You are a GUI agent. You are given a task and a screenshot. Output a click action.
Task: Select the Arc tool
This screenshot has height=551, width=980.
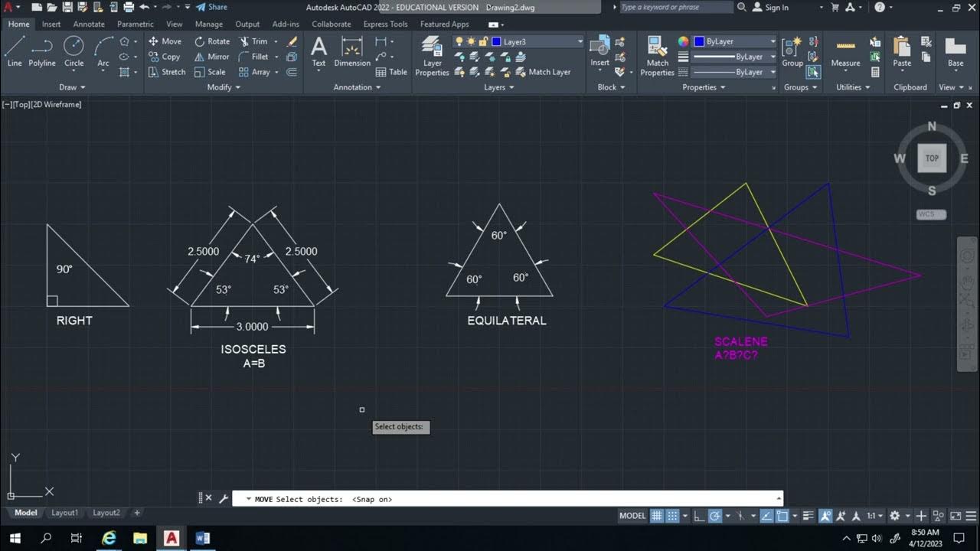[x=103, y=51]
